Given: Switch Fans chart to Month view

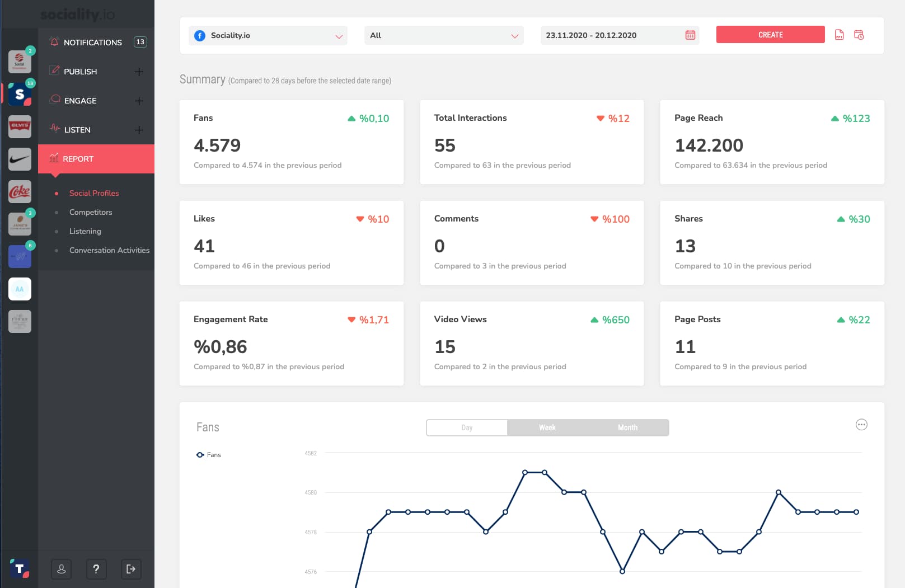Looking at the screenshot, I should [x=628, y=427].
